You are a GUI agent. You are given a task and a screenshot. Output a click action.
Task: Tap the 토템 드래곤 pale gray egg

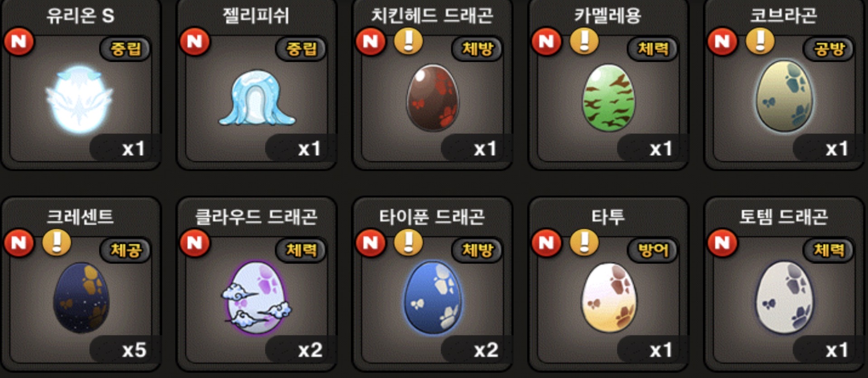[785, 297]
